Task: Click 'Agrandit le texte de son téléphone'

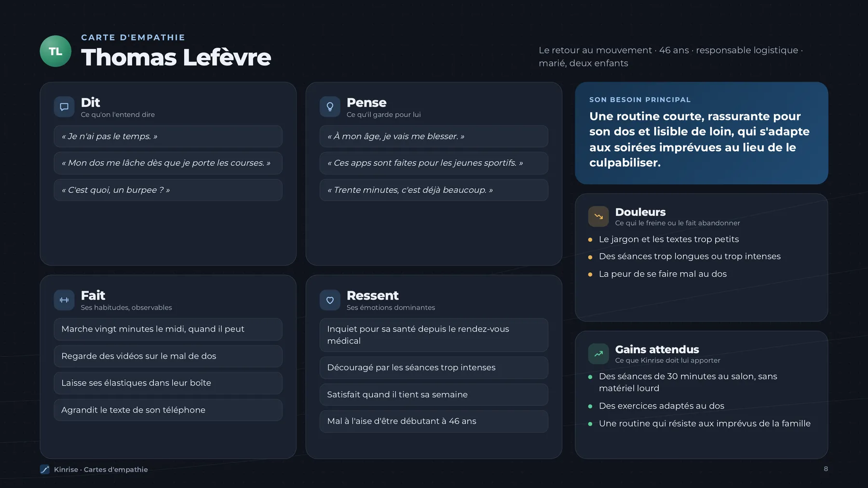Action: pyautogui.click(x=168, y=410)
